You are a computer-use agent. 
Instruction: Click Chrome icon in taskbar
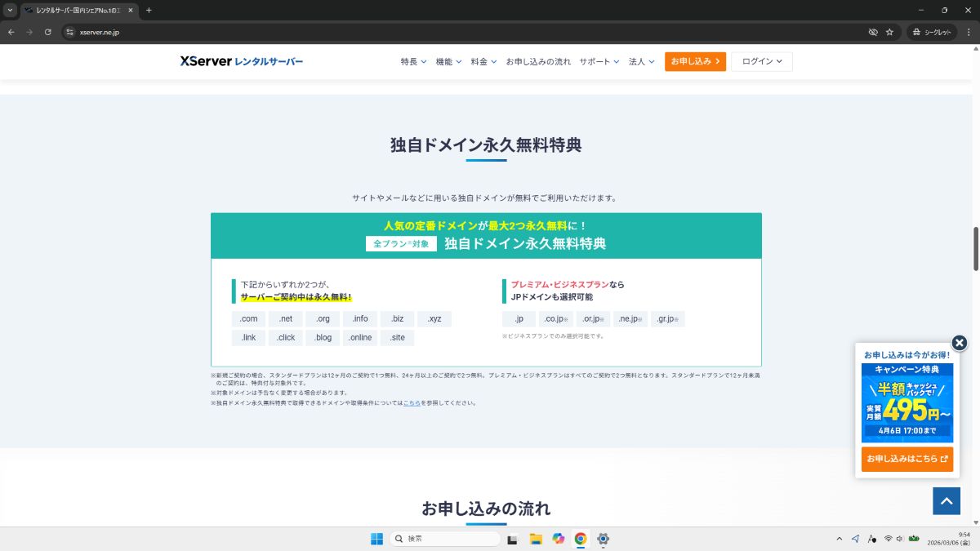tap(581, 539)
